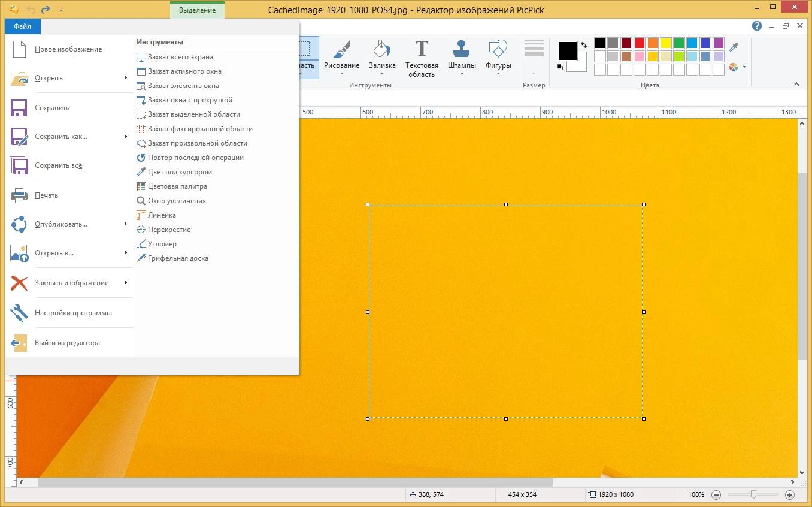Click Выйти из редактора
Screen dimensions: 812x507
pyautogui.click(x=69, y=343)
